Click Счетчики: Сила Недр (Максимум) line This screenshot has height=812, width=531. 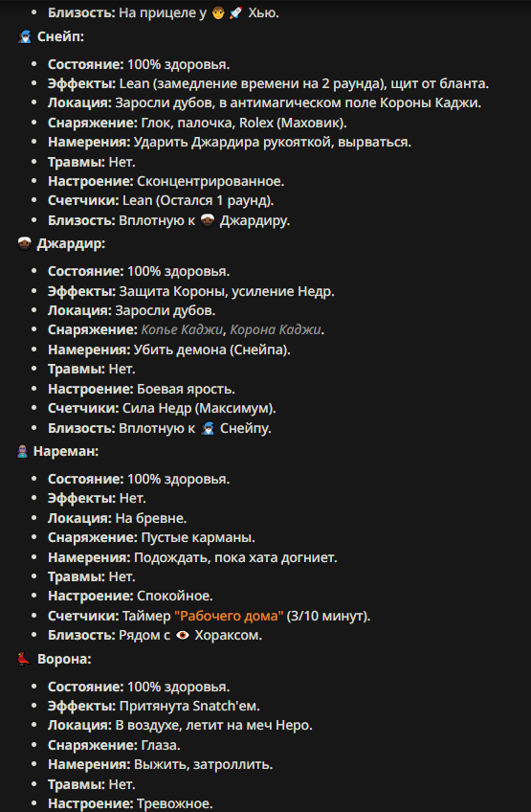tap(162, 409)
